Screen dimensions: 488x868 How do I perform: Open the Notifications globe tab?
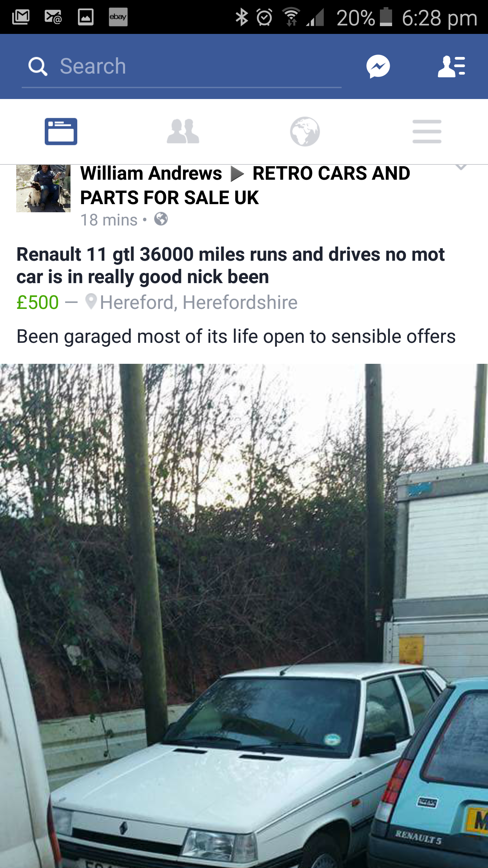click(305, 132)
